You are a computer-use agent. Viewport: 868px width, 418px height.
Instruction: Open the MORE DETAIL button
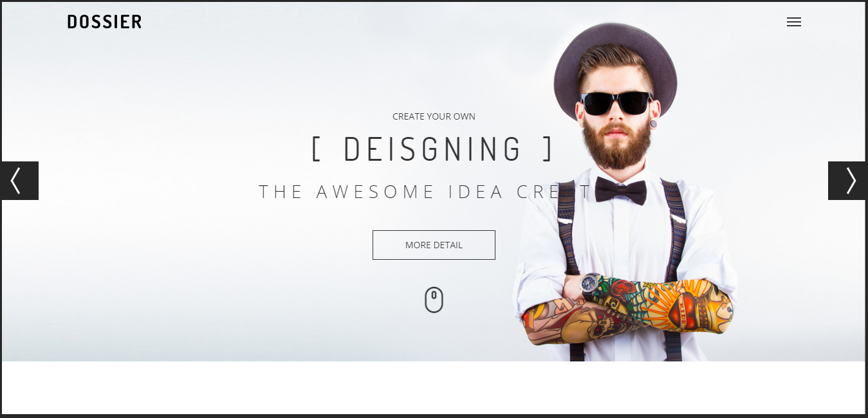click(x=434, y=245)
